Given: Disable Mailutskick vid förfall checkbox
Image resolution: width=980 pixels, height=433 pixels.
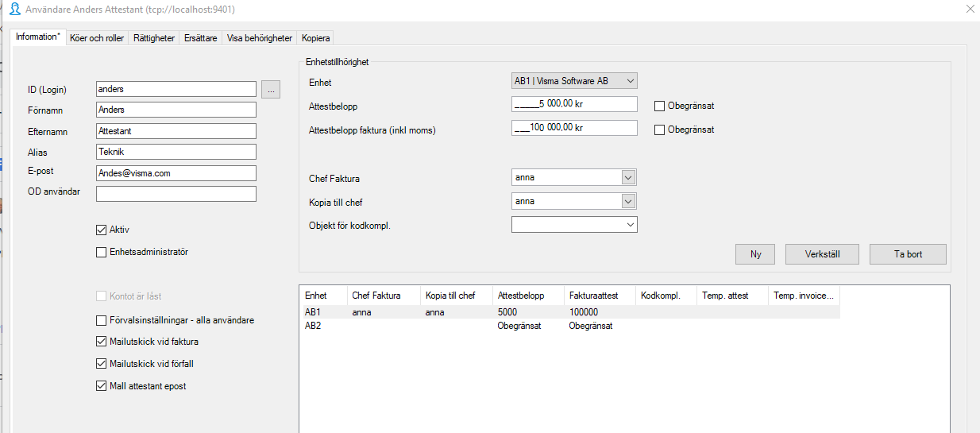Looking at the screenshot, I should (x=101, y=364).
